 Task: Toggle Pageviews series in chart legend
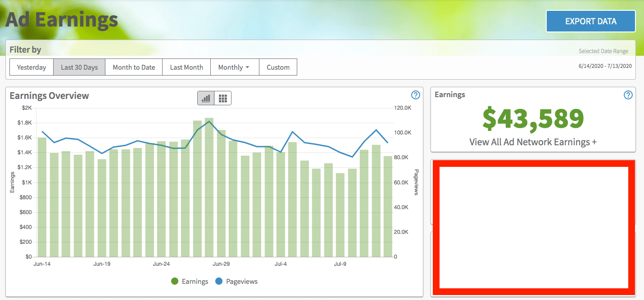(236, 281)
